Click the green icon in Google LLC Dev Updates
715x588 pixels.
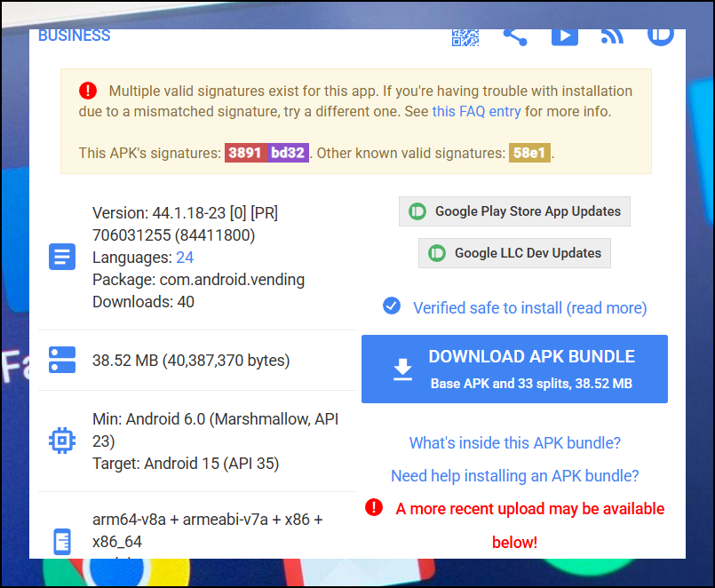437,253
